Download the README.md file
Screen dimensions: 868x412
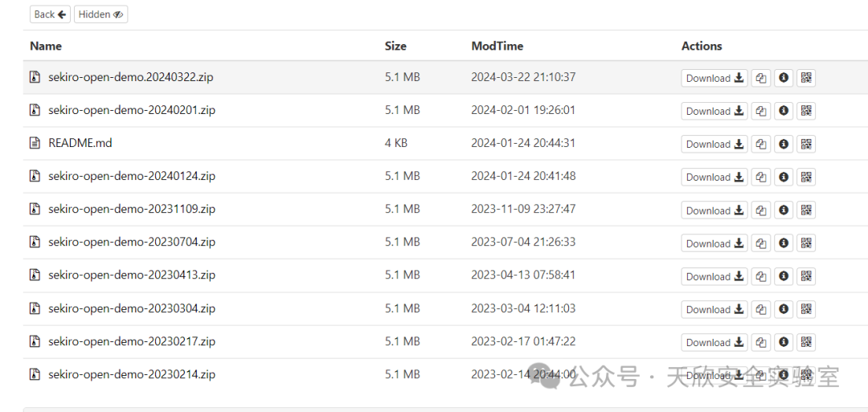click(x=714, y=145)
